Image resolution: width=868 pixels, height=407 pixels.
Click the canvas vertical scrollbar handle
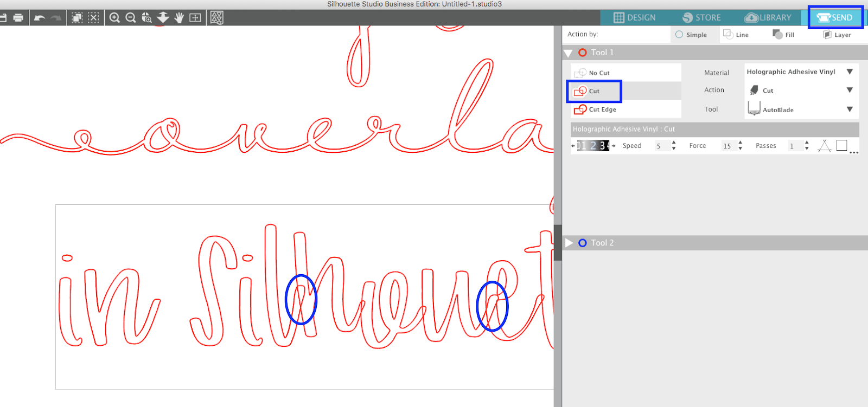558,243
